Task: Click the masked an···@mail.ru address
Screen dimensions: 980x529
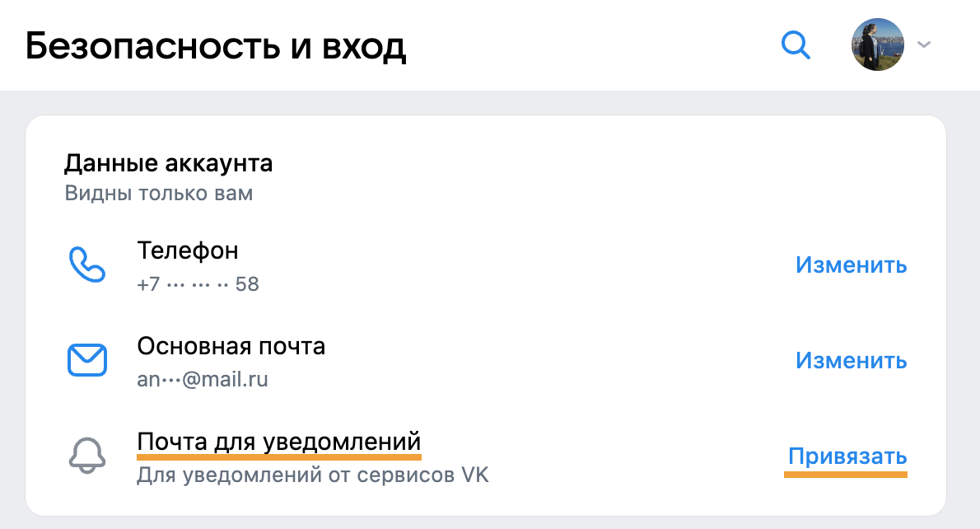Action: pyautogui.click(x=203, y=379)
